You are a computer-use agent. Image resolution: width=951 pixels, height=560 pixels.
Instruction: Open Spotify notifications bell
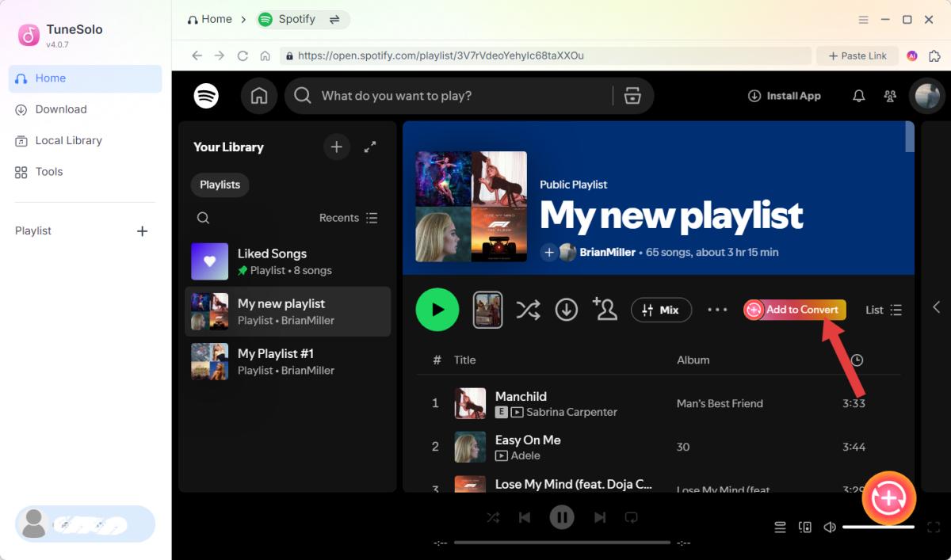858,96
